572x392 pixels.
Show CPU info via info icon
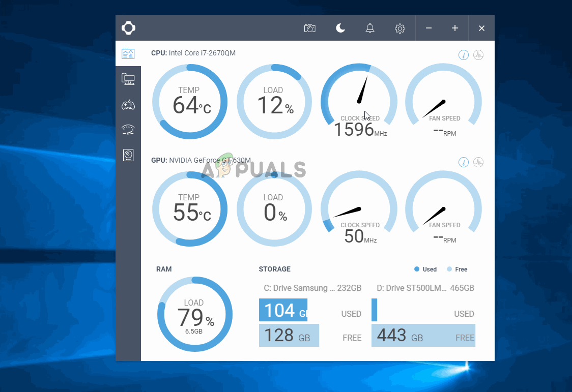(x=463, y=55)
